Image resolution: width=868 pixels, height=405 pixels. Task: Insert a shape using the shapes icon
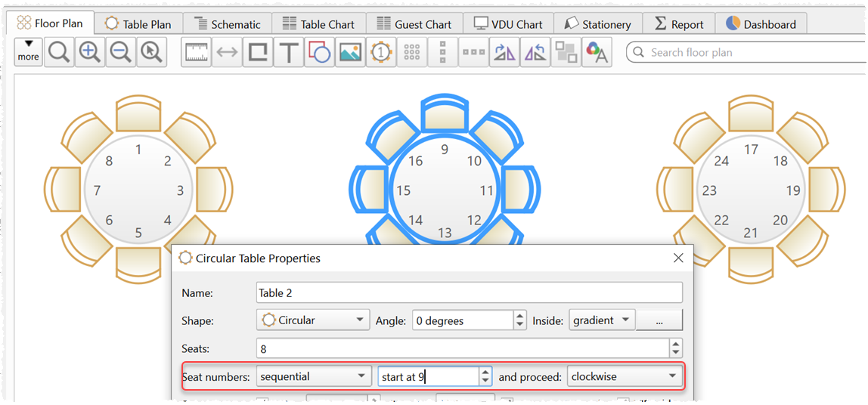pos(320,53)
